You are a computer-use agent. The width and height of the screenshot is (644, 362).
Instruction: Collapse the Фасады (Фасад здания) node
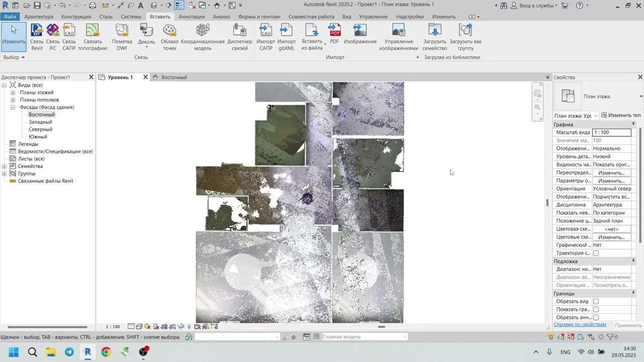coord(13,107)
